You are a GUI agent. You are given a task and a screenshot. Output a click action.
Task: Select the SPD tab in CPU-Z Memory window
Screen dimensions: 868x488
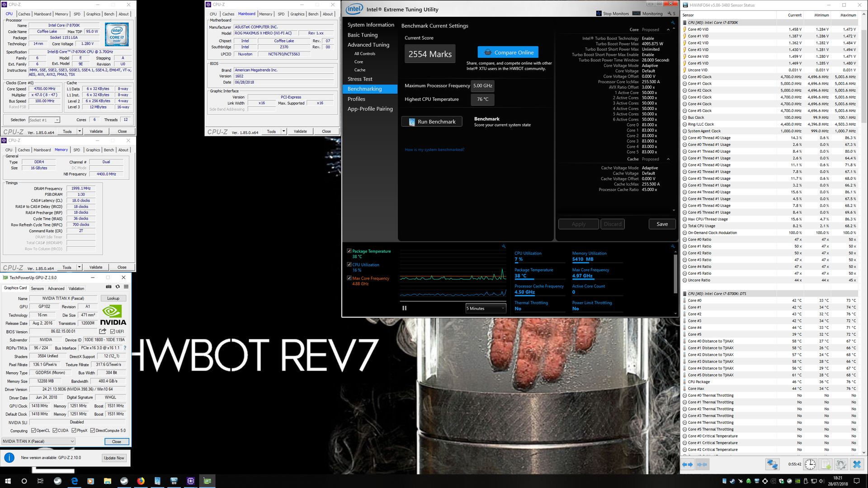click(x=76, y=150)
